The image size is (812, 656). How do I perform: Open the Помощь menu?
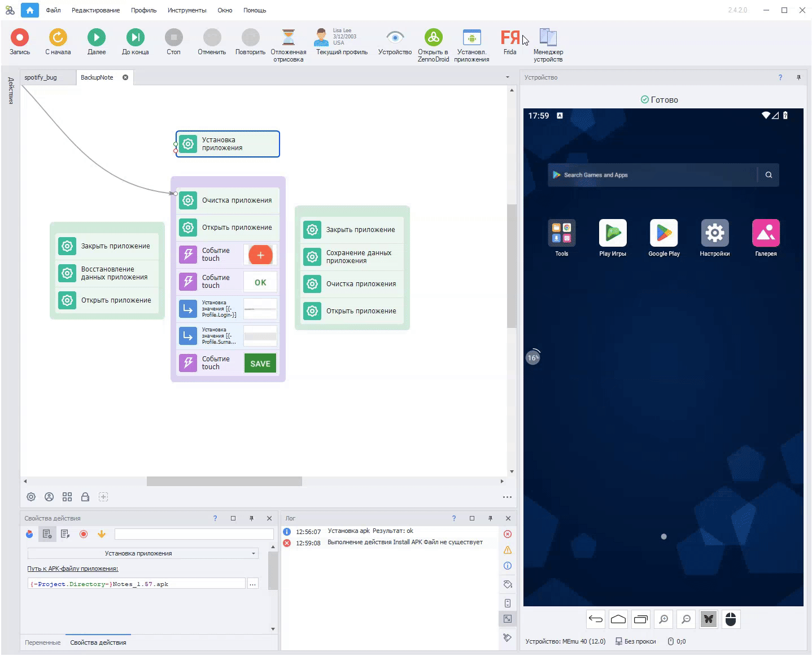pos(255,10)
